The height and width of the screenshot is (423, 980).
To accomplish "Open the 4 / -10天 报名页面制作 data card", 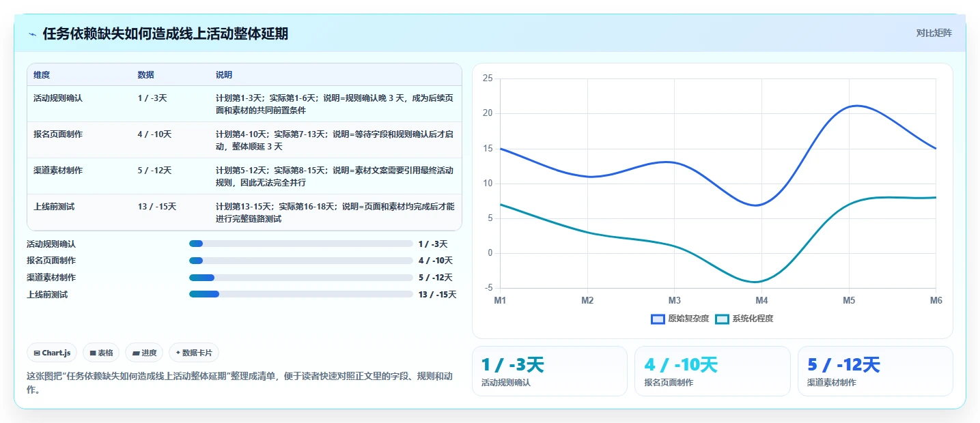I will click(712, 371).
